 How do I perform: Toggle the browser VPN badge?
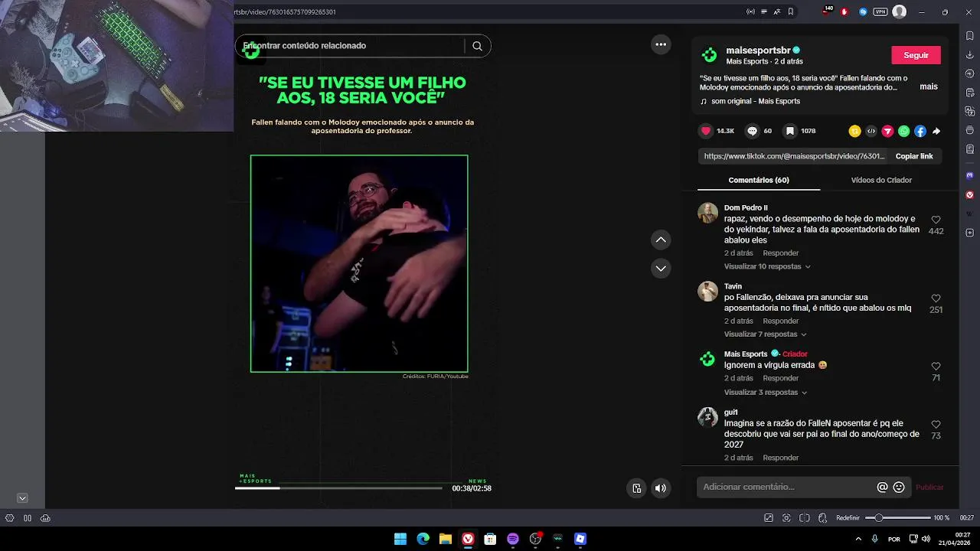click(880, 11)
